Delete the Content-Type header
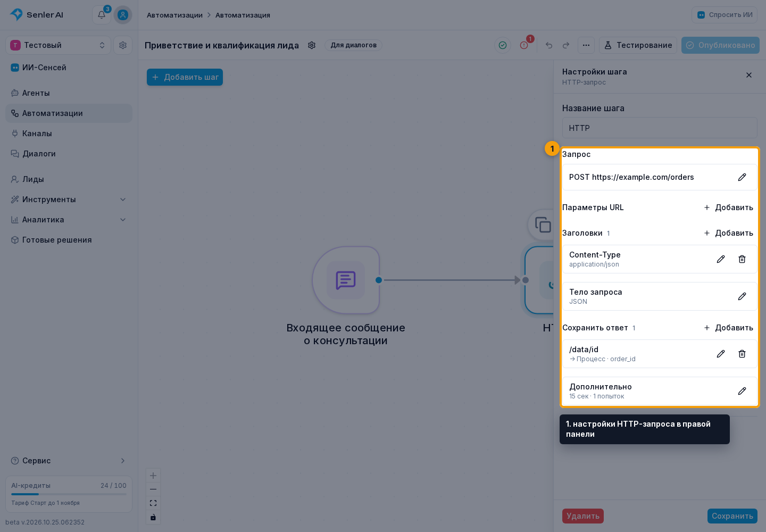Image resolution: width=766 pixels, height=532 pixels. click(x=742, y=259)
